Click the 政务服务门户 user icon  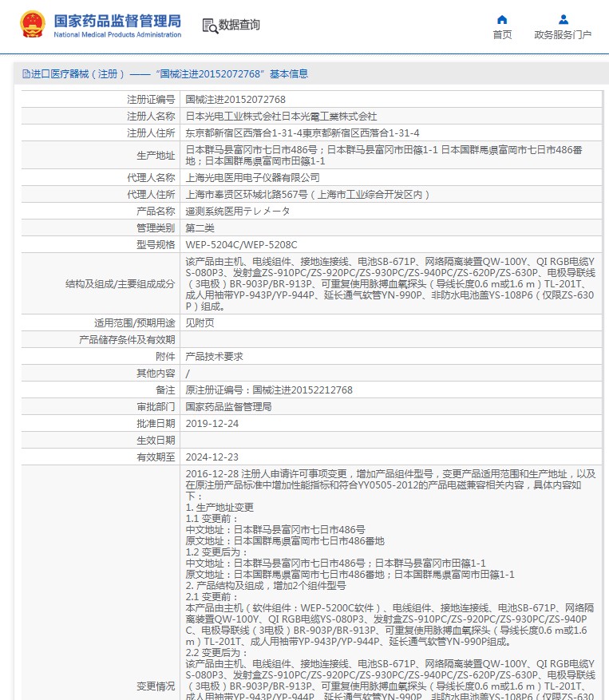563,20
